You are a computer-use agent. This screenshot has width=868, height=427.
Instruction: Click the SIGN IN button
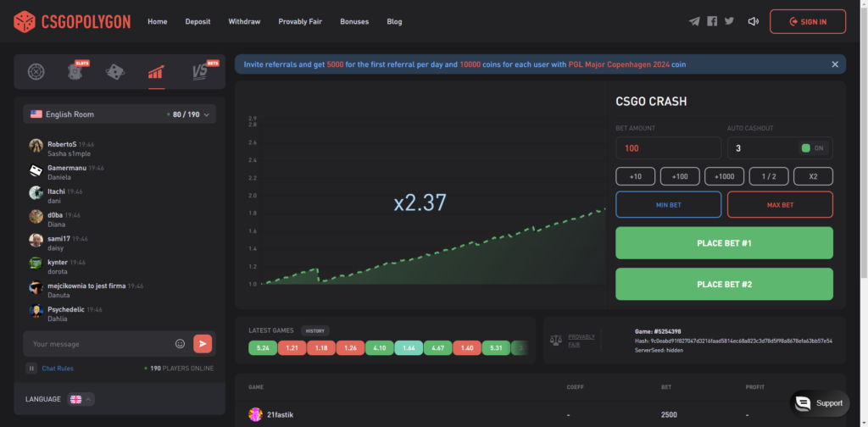pyautogui.click(x=808, y=21)
